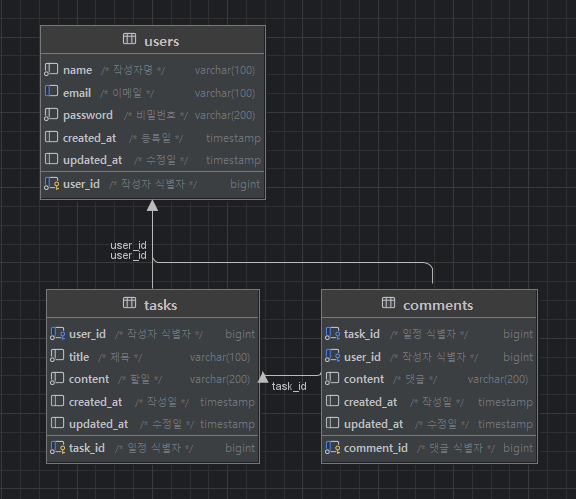
Task: Click the users table header icon
Action: point(129,39)
